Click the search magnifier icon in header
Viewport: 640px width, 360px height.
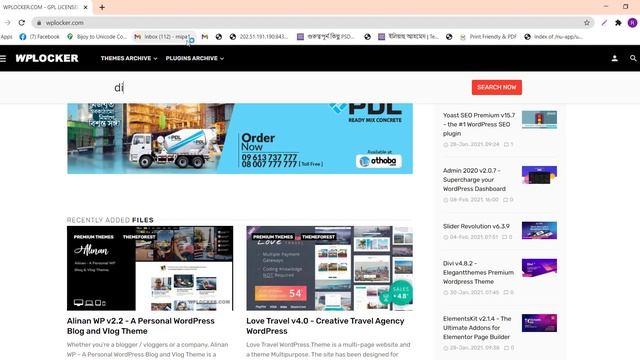point(633,58)
